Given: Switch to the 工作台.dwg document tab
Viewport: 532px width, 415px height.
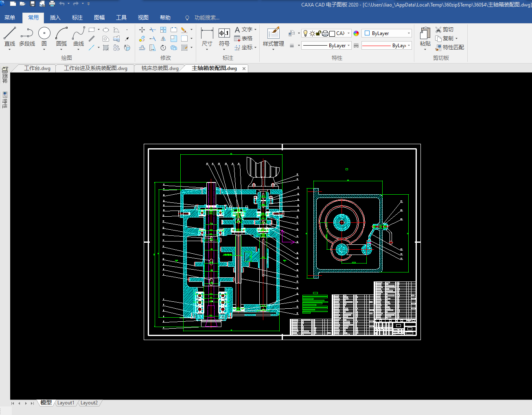Looking at the screenshot, I should pos(37,68).
